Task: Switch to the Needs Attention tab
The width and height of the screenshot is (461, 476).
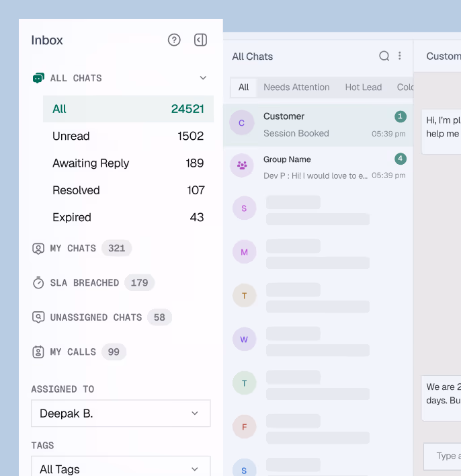Action: 296,87
